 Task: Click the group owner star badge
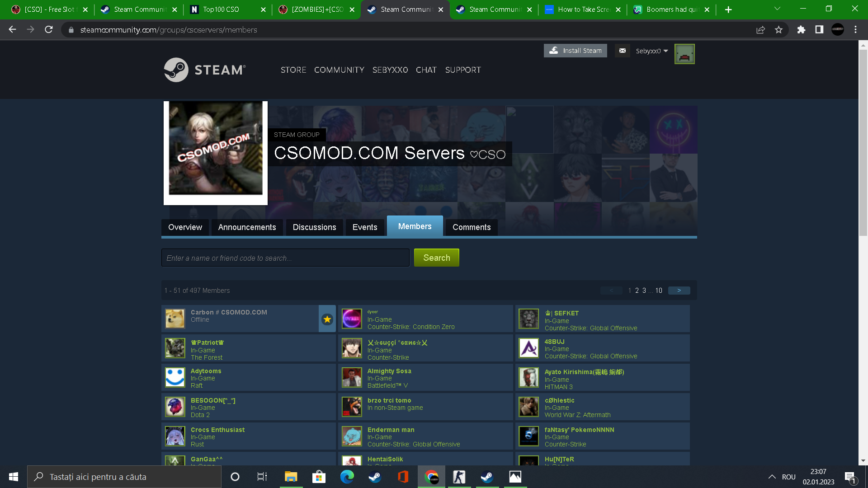327,319
